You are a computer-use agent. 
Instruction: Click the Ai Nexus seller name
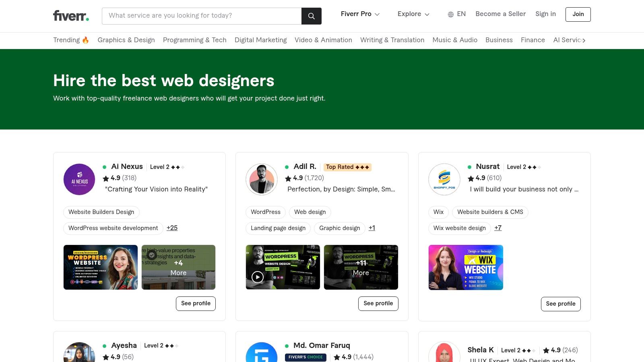click(x=127, y=167)
